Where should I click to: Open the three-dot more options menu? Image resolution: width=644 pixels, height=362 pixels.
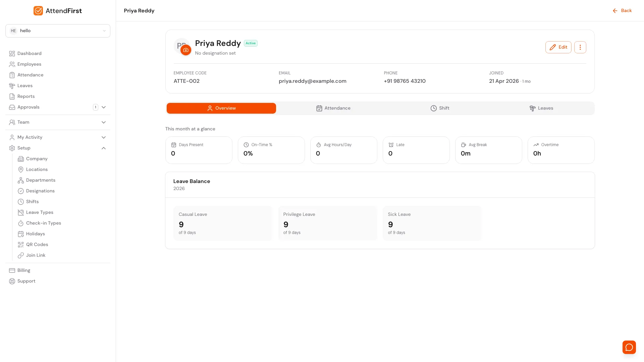pos(580,47)
